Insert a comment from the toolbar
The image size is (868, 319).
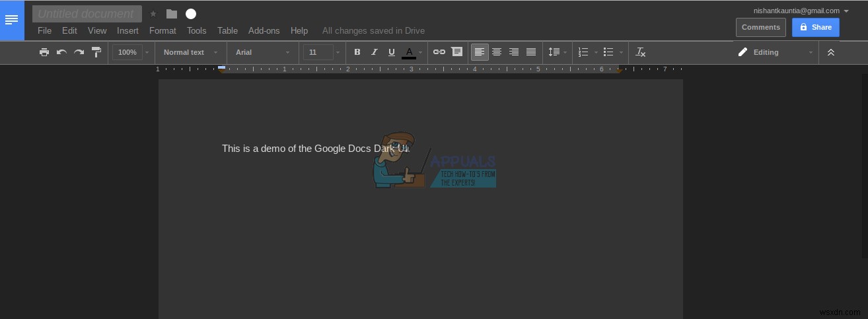[x=456, y=52]
